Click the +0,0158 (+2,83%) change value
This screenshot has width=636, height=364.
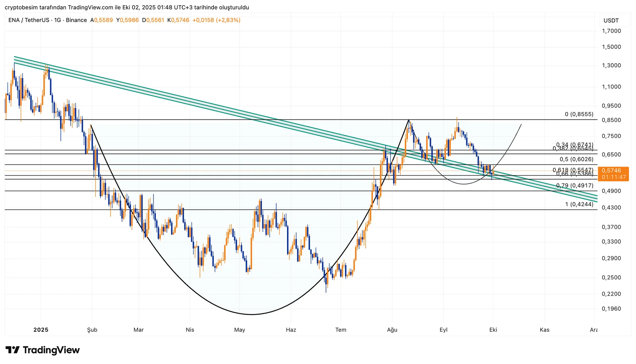click(216, 20)
